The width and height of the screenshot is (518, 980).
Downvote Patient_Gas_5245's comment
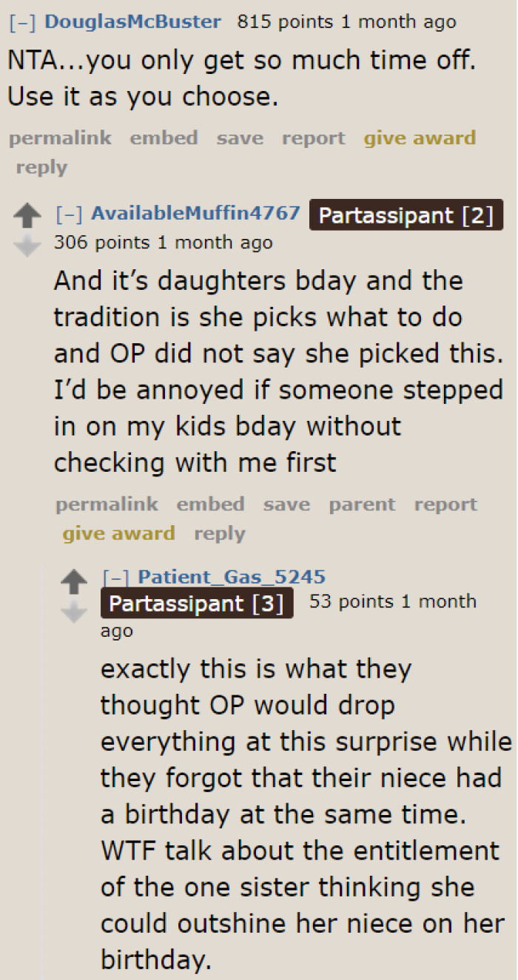(x=74, y=611)
